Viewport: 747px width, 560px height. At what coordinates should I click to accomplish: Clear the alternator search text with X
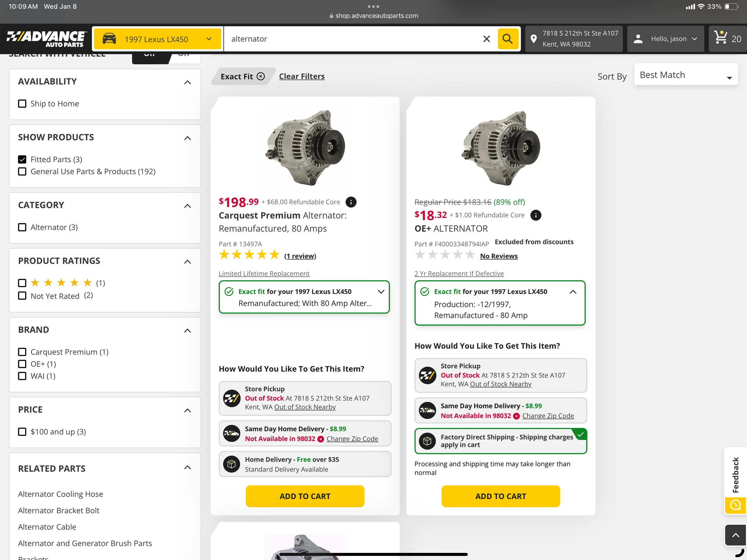point(486,39)
